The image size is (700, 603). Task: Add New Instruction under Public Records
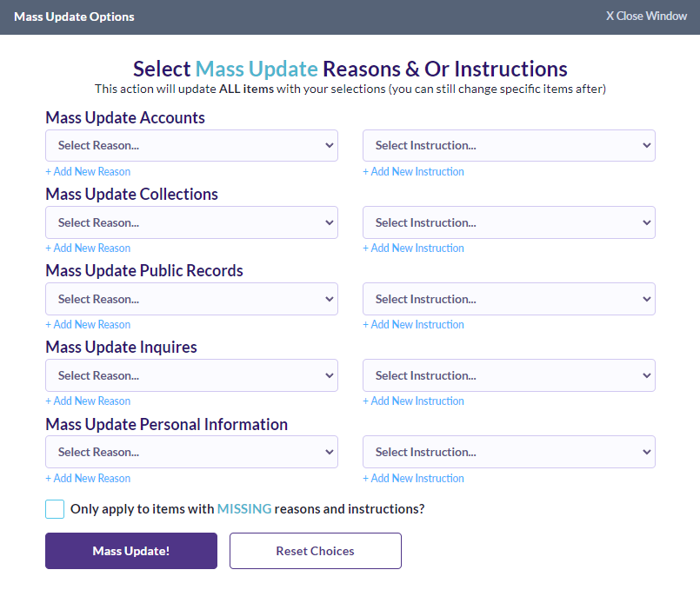coord(413,325)
